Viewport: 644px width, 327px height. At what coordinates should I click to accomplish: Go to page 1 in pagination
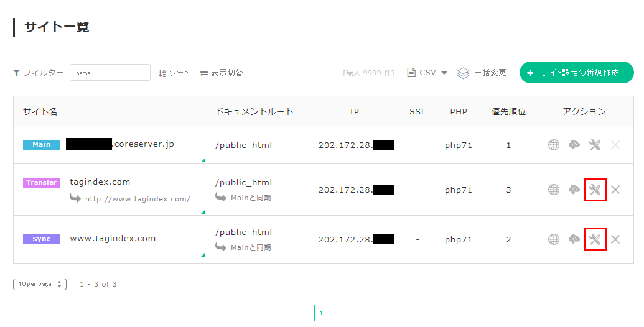click(321, 313)
